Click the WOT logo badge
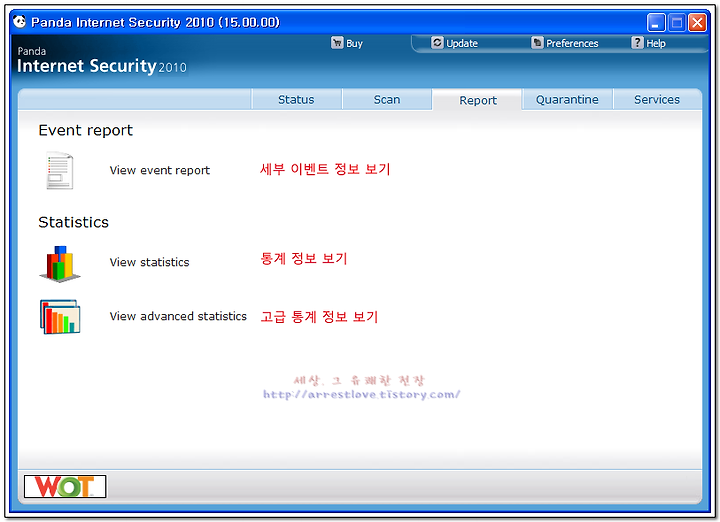This screenshot has height=522, width=720. click(x=65, y=487)
